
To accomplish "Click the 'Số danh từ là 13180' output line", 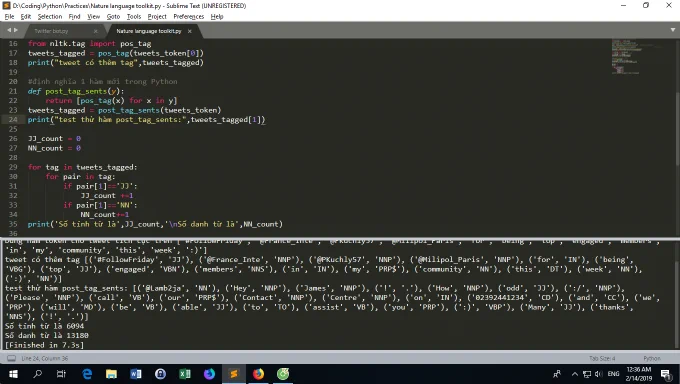I will [46, 336].
